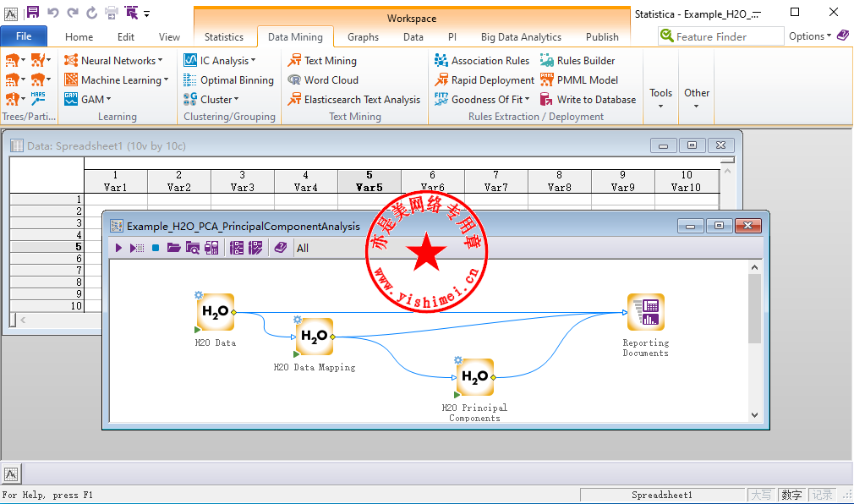Expand the Goodness Of Fit dropdown
This screenshot has height=504, width=854.
point(527,99)
